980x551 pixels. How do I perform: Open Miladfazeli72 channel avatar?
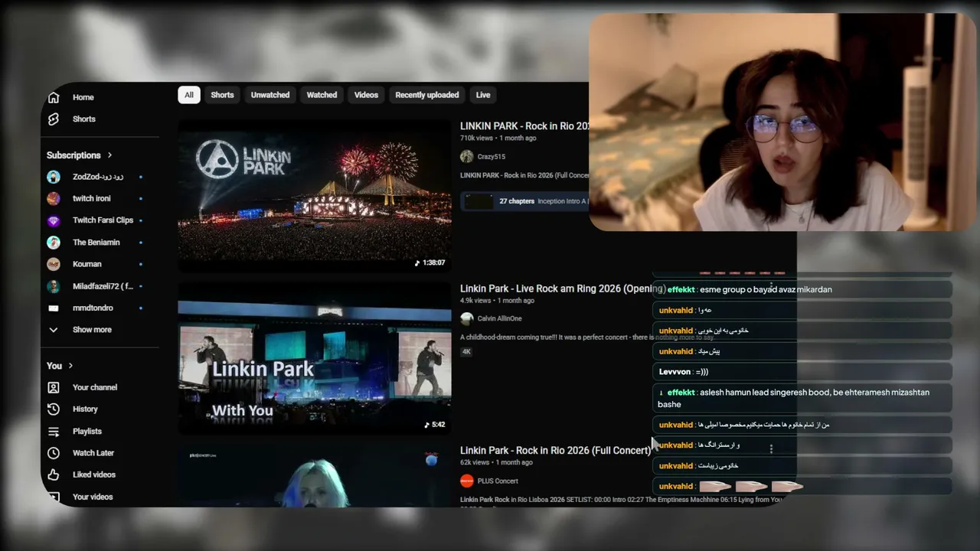click(x=54, y=286)
